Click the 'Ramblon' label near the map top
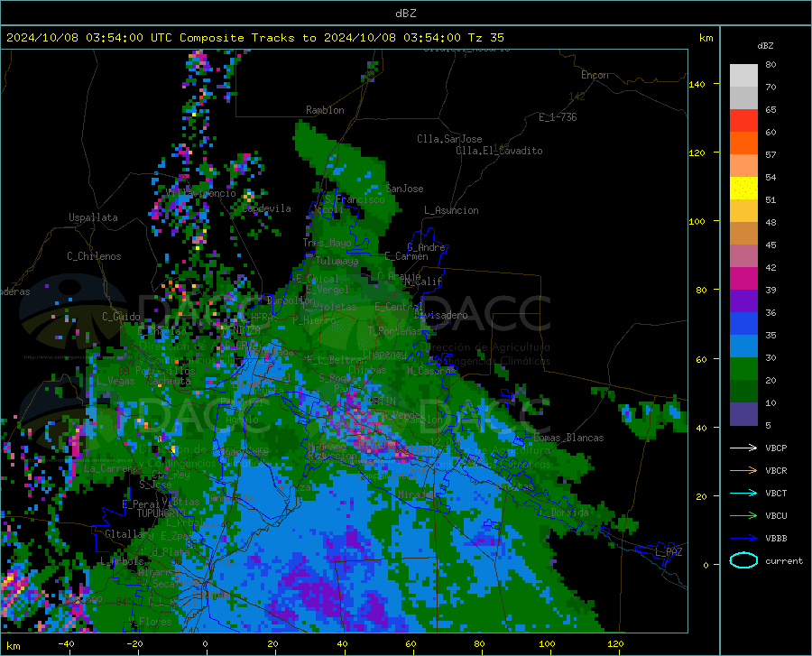The height and width of the screenshot is (656, 812). 325,110
